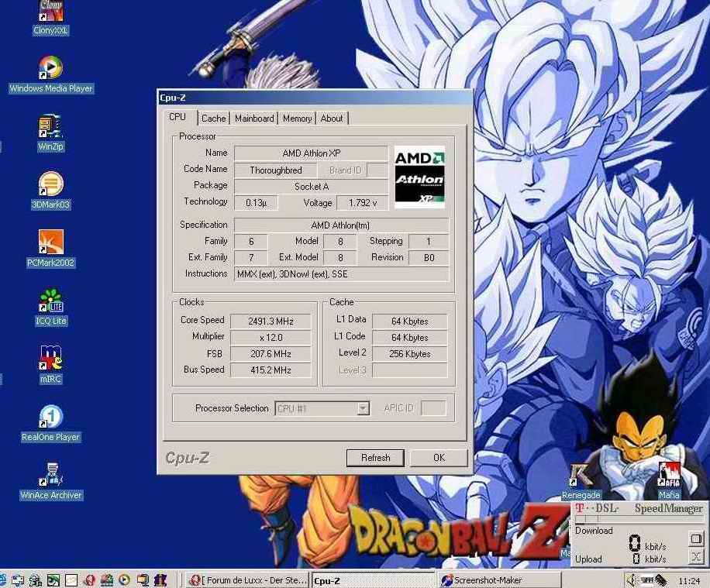710x588 pixels.
Task: Click the white envelope quick launch icon
Action: click(x=71, y=579)
